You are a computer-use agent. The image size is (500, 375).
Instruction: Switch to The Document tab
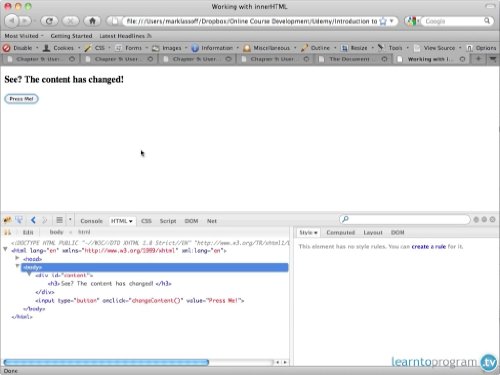(x=349, y=59)
